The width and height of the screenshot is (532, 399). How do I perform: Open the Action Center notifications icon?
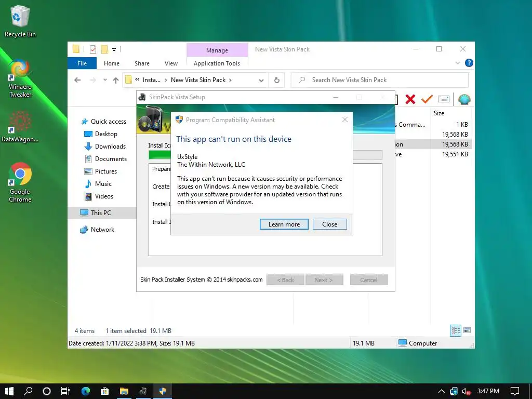pos(515,391)
